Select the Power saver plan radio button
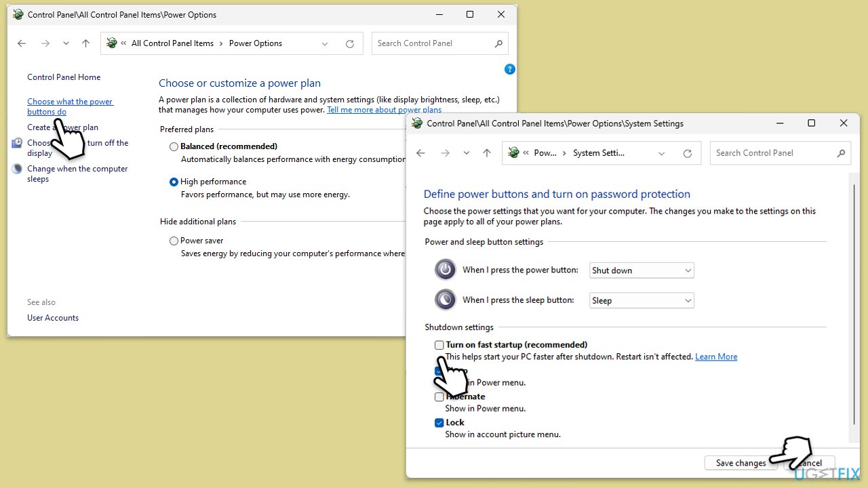The height and width of the screenshot is (488, 868). pyautogui.click(x=174, y=241)
